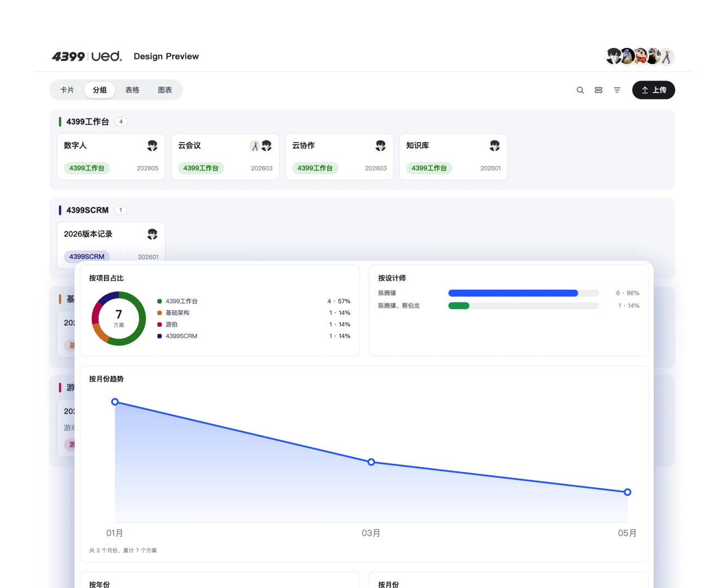Open the 云协作 card
This screenshot has height=588, width=725.
(x=339, y=157)
